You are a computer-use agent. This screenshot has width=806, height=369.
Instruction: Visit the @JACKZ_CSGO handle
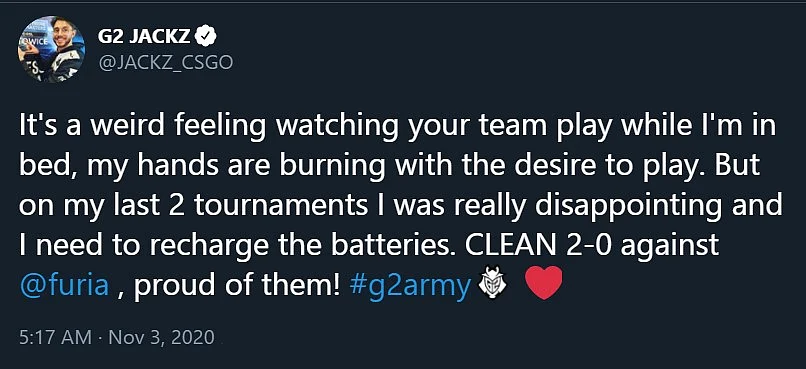pos(165,63)
